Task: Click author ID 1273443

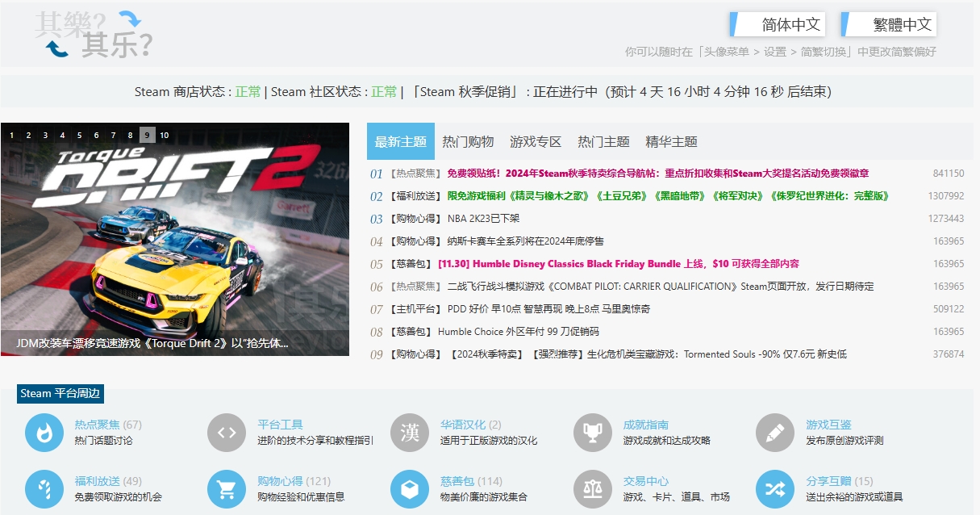Action: (945, 219)
